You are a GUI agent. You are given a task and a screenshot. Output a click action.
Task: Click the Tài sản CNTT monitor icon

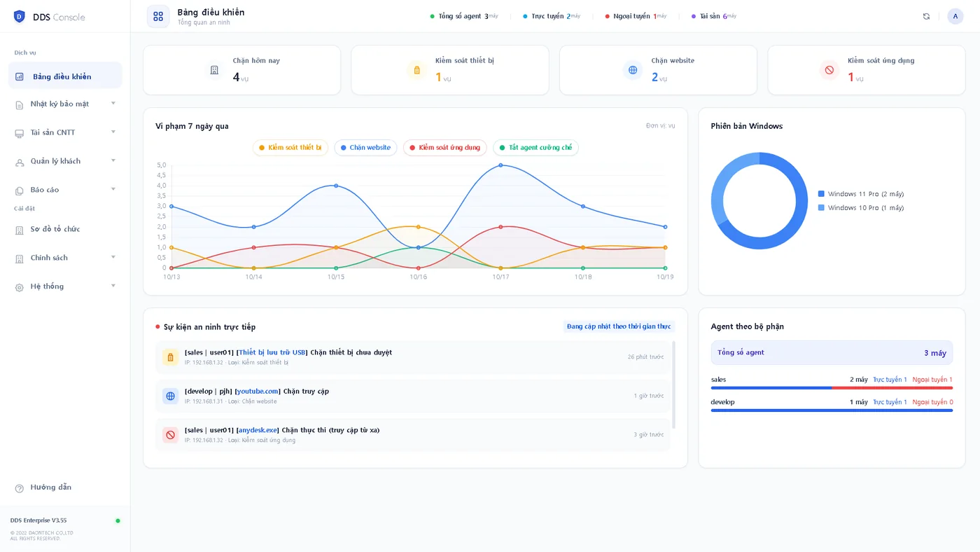pos(20,133)
